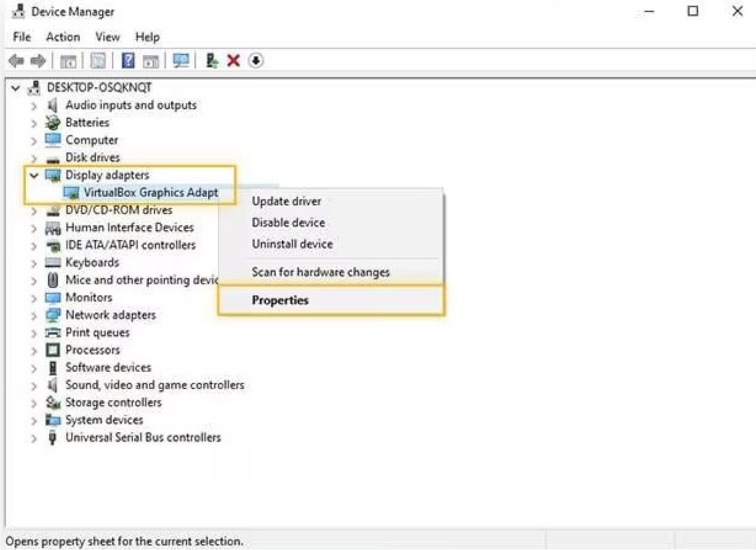Click the VirtualBox Graphics Adapter icon
Screen dimensions: 756x550
[x=72, y=192]
